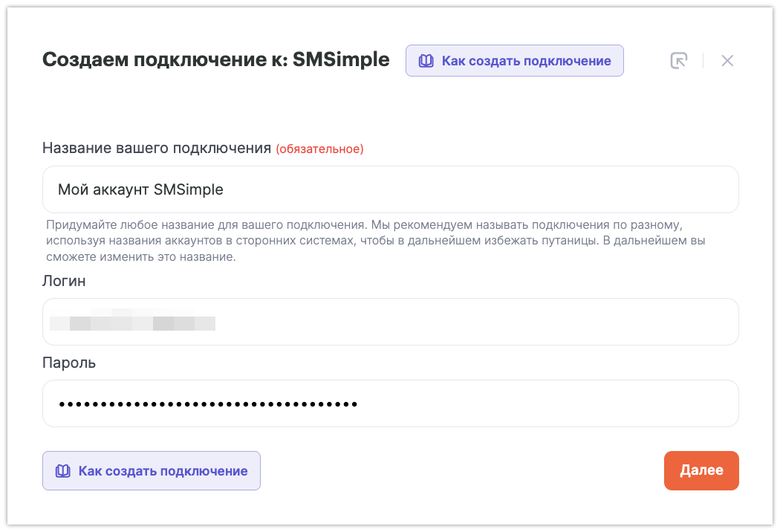The image size is (780, 532).
Task: Click the hint text below the name field
Action: (x=371, y=240)
